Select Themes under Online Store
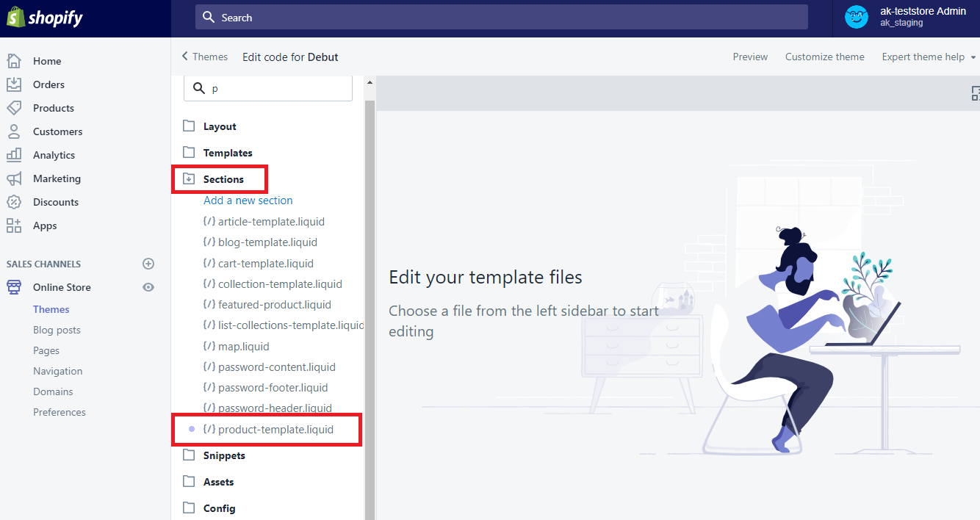980x520 pixels. (51, 309)
